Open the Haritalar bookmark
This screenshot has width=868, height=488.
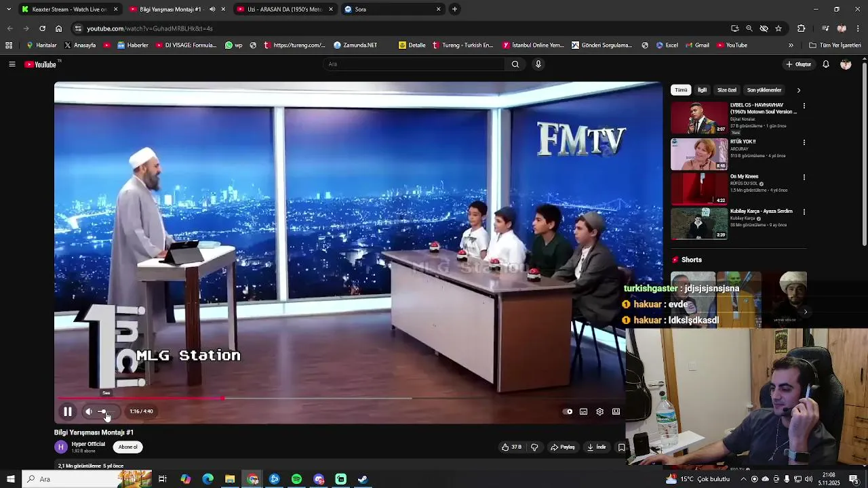(42, 45)
